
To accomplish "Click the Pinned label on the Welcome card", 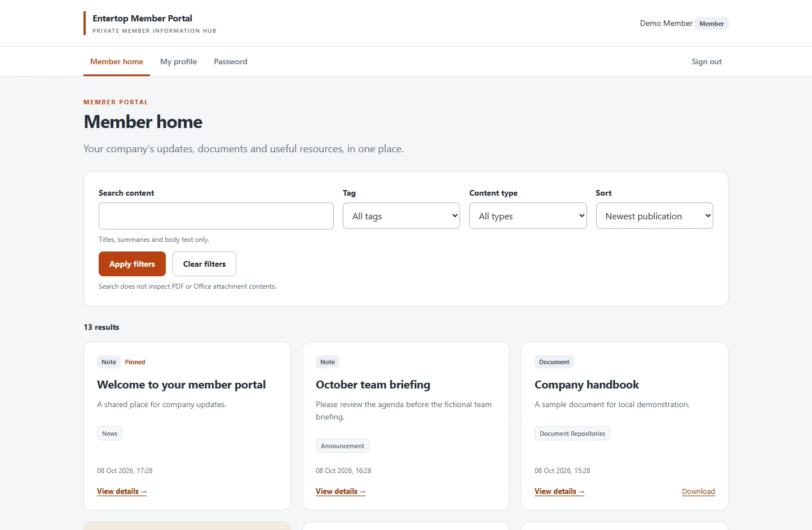I will click(x=135, y=362).
